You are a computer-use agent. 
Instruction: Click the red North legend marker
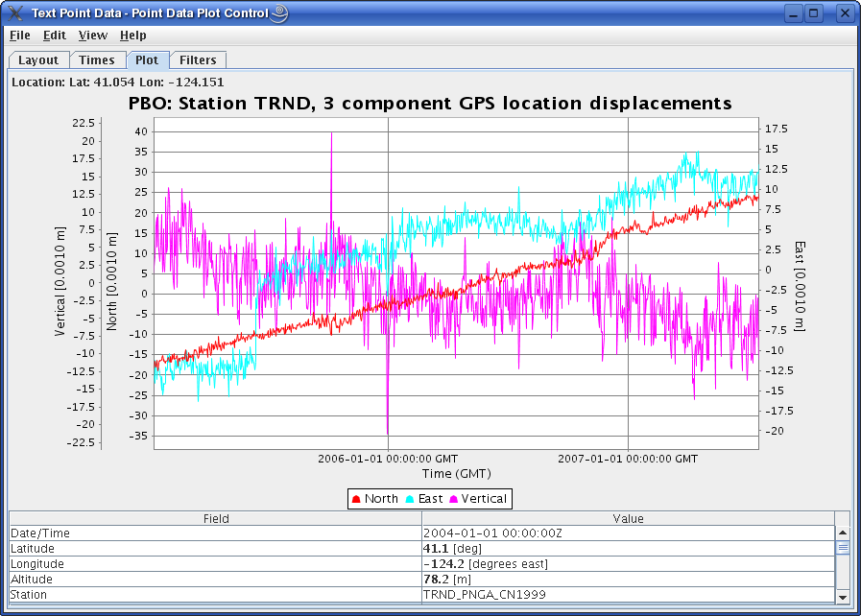(356, 499)
